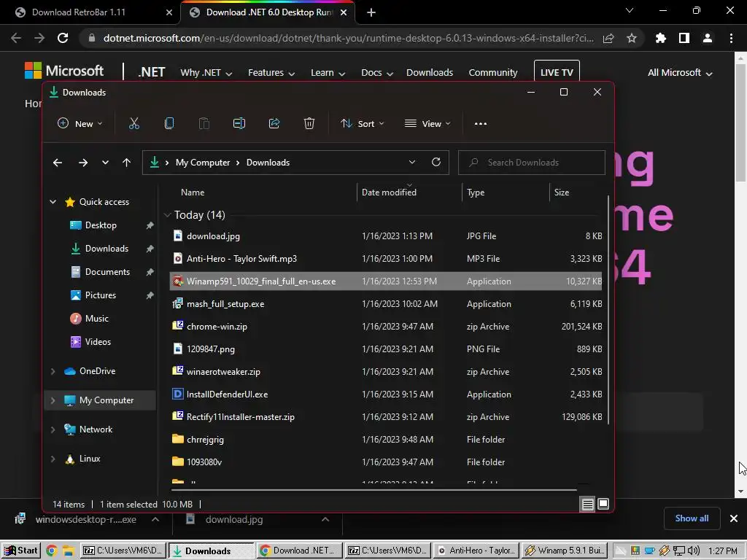Image resolution: width=747 pixels, height=560 pixels.
Task: Open Chrome extensions puzzle icon
Action: pyautogui.click(x=661, y=38)
